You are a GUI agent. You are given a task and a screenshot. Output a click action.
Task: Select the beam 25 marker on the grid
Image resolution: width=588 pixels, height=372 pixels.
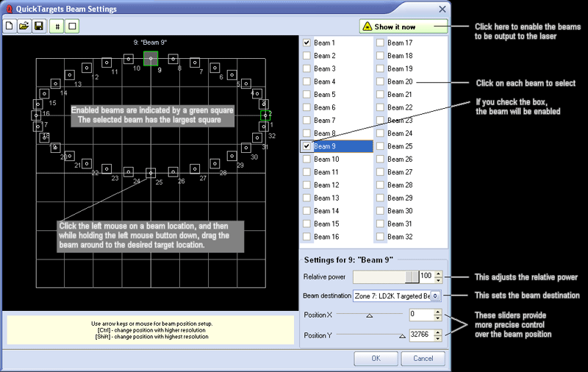[150, 173]
